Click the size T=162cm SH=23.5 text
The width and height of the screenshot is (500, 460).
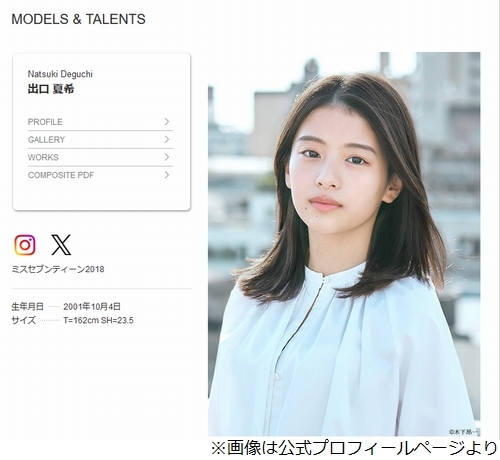(98, 320)
